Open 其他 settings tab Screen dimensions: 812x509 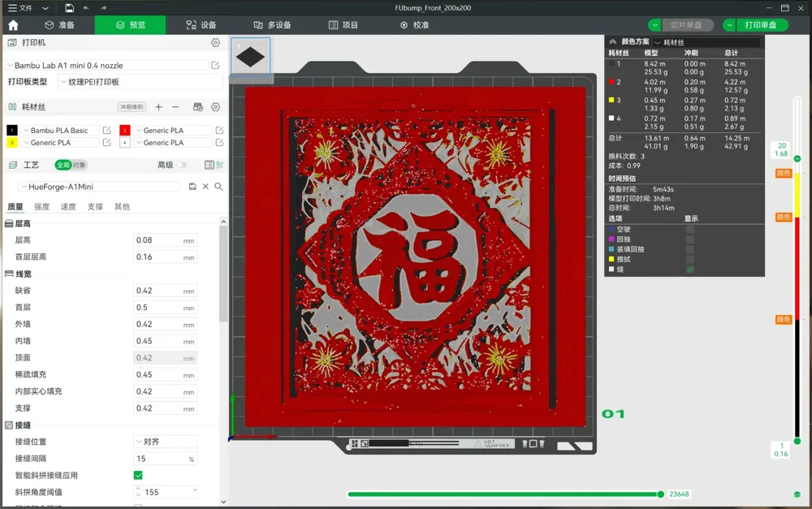[x=122, y=206]
